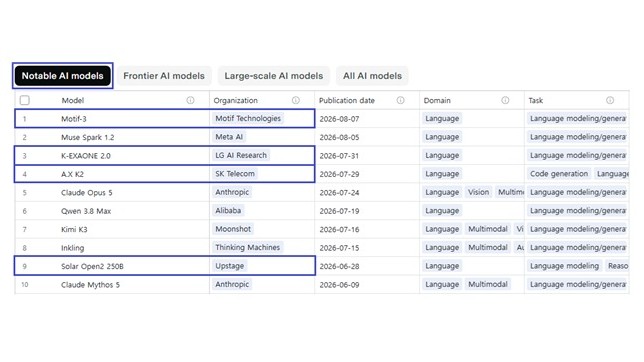Click row number 10 cell
This screenshot has height=362, width=644.
[25, 285]
